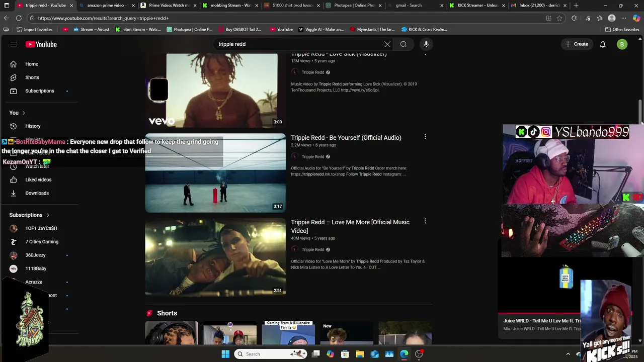Add page to favorites with star icon
Screen dimensions: 644x362
pyautogui.click(x=559, y=18)
